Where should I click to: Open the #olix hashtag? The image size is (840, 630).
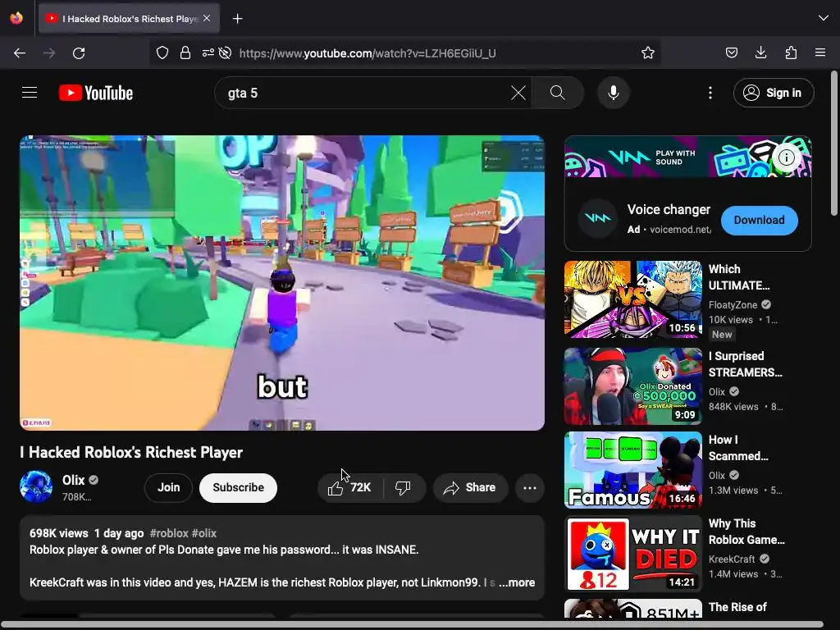204,533
